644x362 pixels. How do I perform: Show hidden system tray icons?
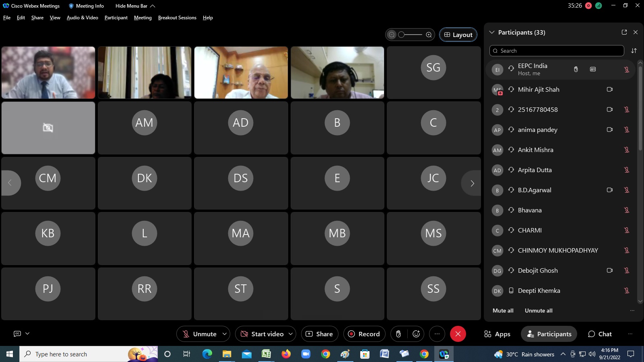(563, 354)
